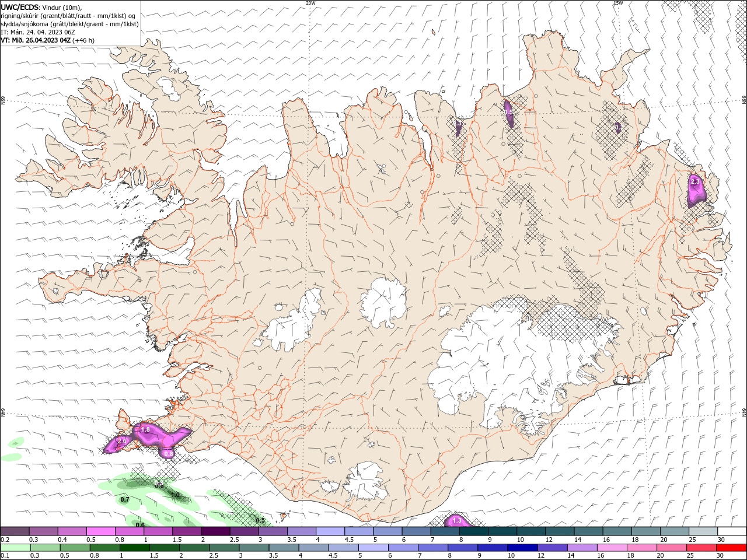The image size is (747, 560).
Task: Click the 1.8 value on the southwest purple area
Action: tap(146, 429)
